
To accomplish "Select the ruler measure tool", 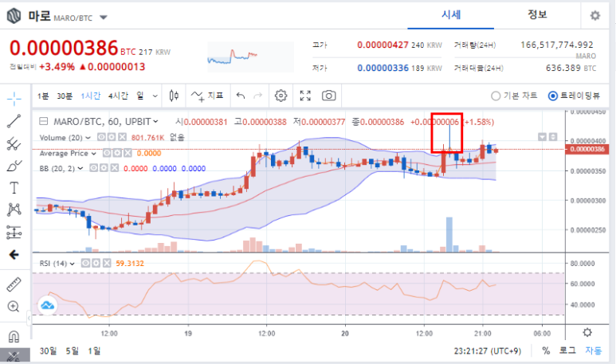I will [x=14, y=284].
